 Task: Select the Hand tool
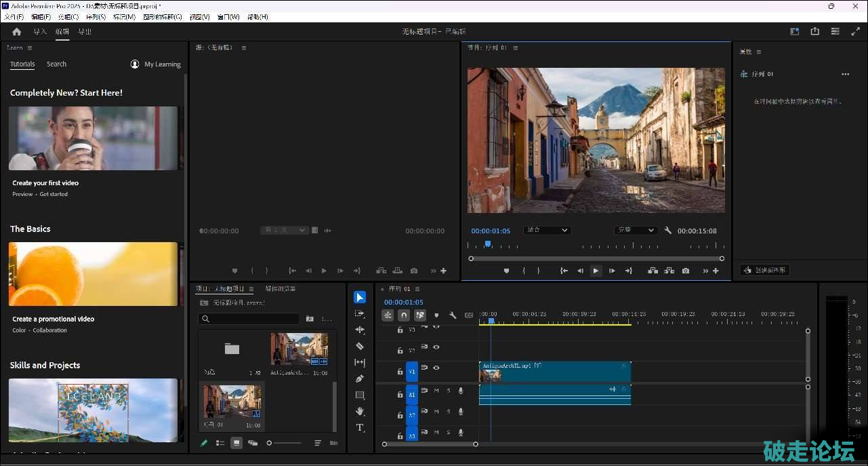(x=360, y=411)
